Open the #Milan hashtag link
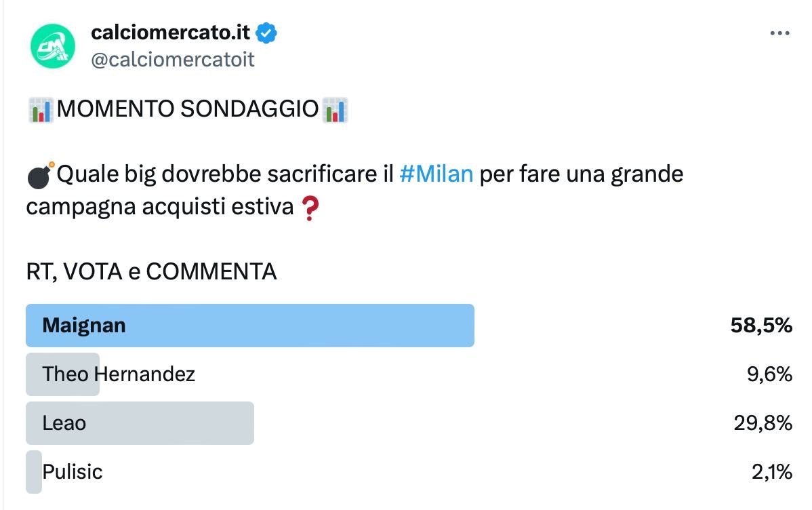The image size is (812, 510). click(x=437, y=174)
